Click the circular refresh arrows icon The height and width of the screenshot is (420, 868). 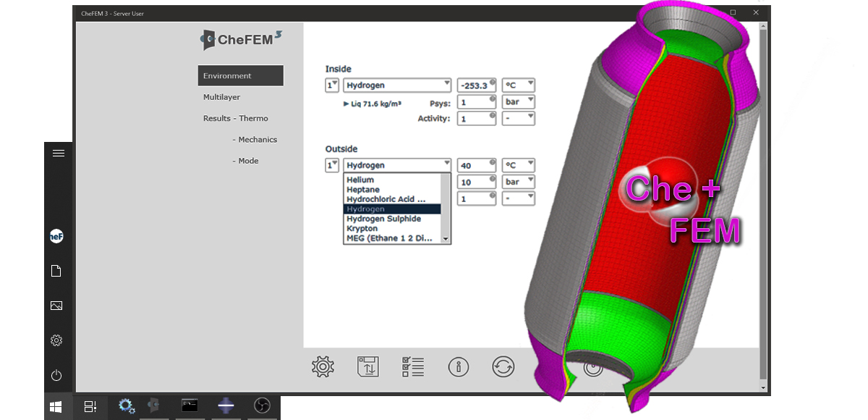[x=503, y=366]
